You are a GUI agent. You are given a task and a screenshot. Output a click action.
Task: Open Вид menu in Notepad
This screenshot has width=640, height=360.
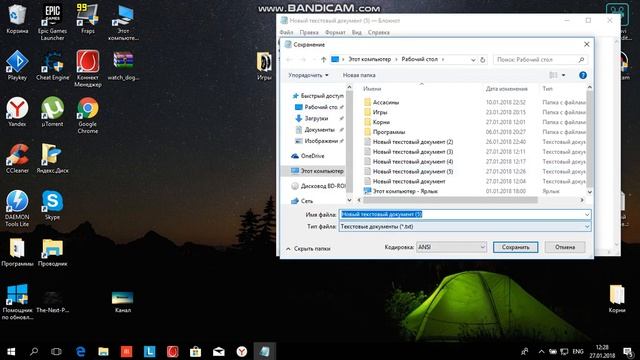pos(357,32)
